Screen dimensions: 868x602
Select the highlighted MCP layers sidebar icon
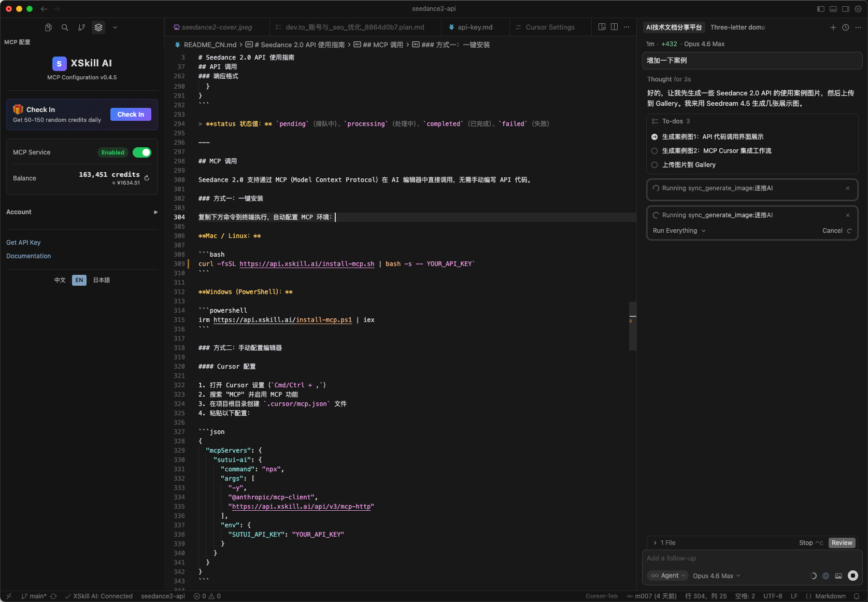[x=98, y=27]
